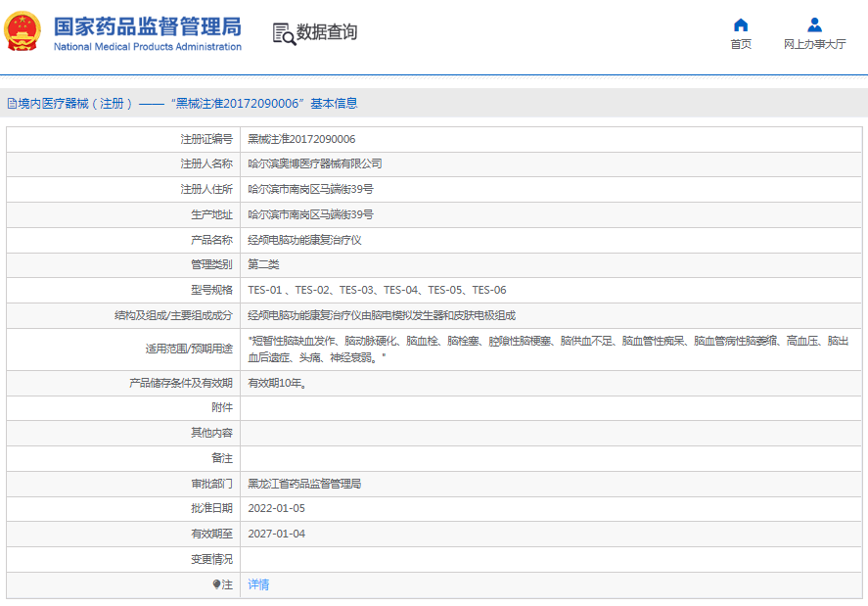Click National Medical Products Administration text
Screen dimensions: 868x606
coord(147,47)
